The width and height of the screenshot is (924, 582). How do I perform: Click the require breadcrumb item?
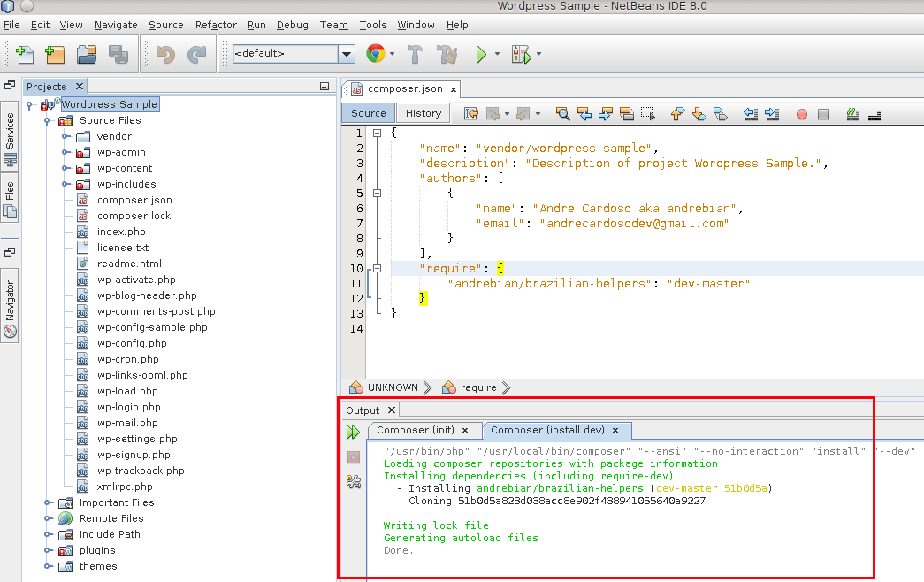(477, 387)
